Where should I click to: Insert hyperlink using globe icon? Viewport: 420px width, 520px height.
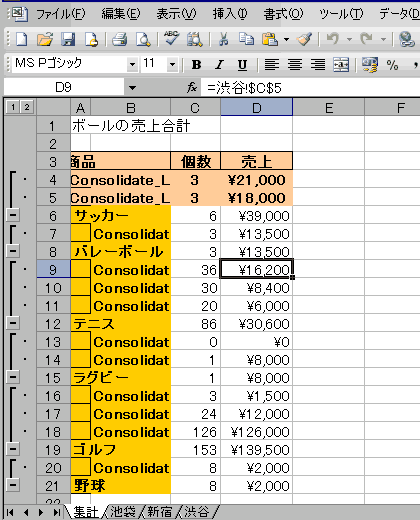pyautogui.click(x=406, y=39)
